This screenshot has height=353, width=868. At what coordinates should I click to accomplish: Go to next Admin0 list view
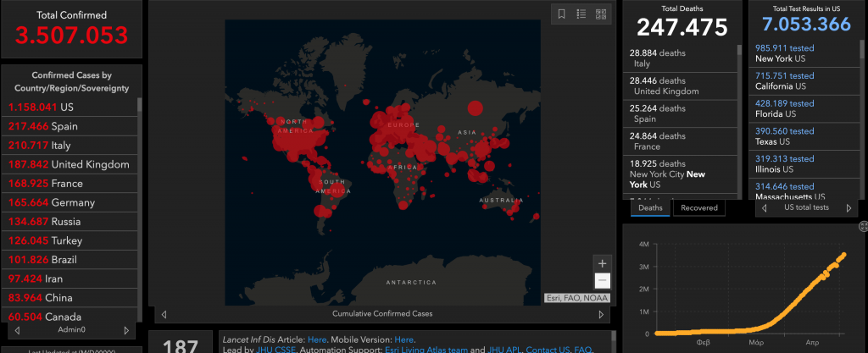tap(127, 329)
